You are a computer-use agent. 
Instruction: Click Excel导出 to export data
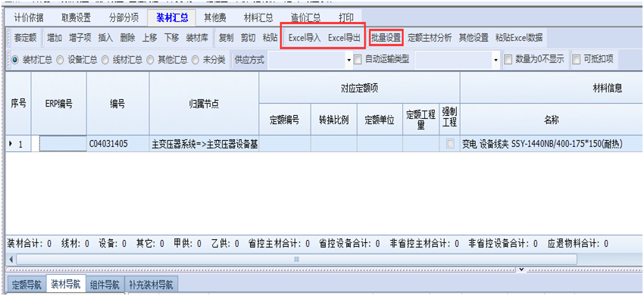tap(344, 38)
